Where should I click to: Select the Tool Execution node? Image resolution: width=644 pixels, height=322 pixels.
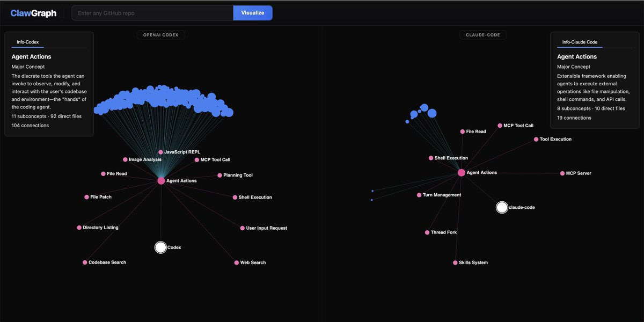pos(536,140)
